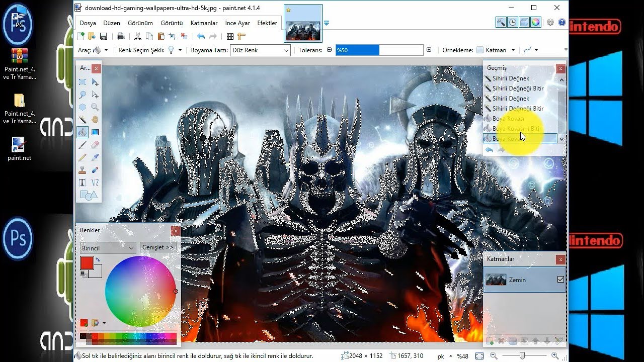Open the Katmanlar menu
Screen dimensions: 644x362
[x=204, y=23]
